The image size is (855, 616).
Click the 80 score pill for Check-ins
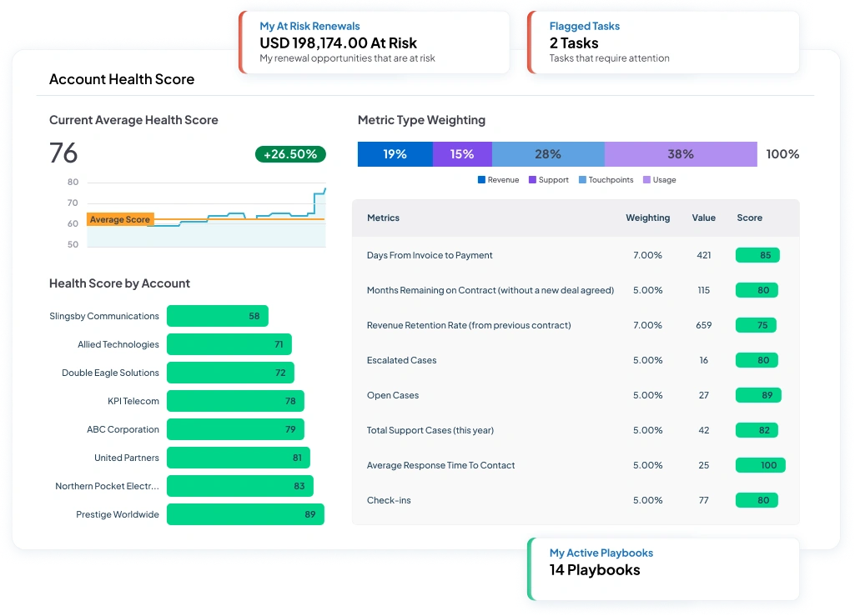[757, 500]
